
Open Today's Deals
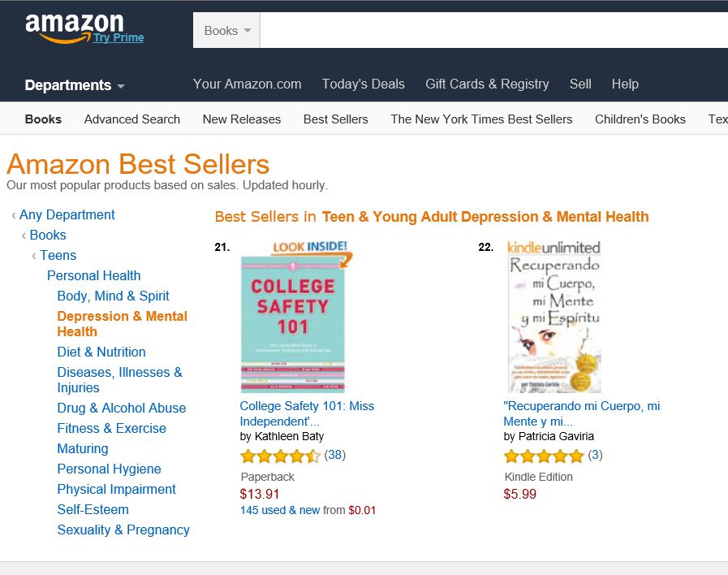(363, 84)
